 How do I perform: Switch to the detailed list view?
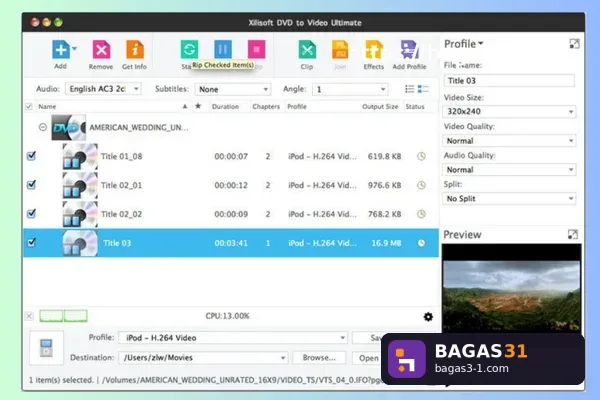[x=423, y=89]
